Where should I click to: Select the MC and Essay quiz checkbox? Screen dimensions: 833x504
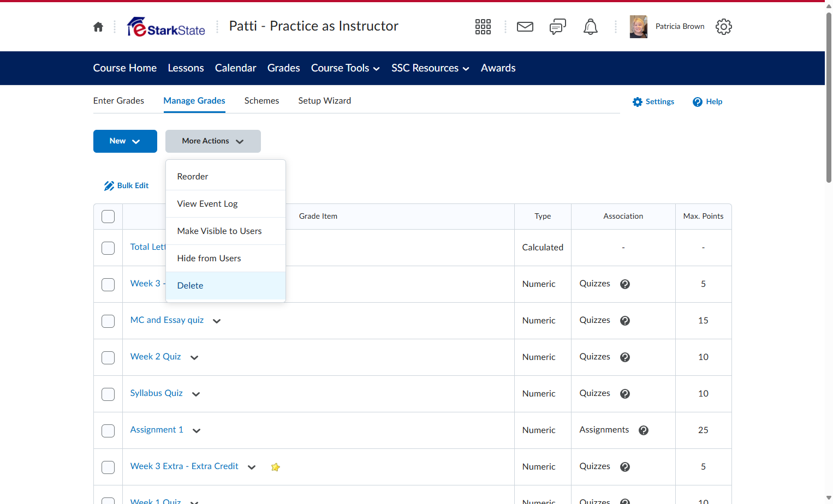(108, 321)
